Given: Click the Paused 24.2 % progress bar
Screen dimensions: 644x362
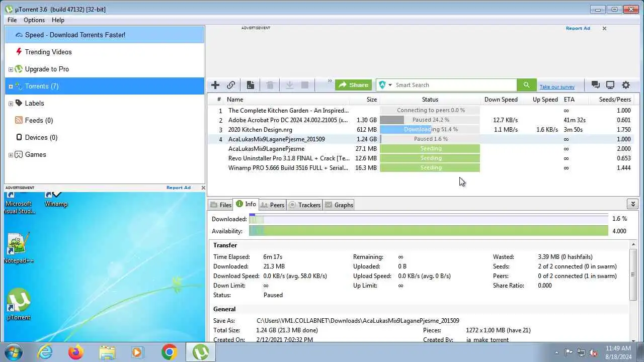Looking at the screenshot, I should coord(430,120).
